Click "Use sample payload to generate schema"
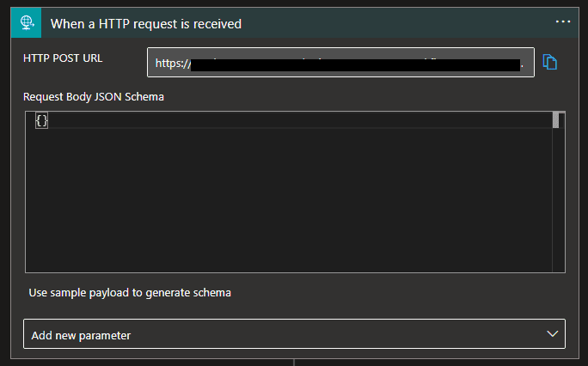Screen dimensions: 588x366 [130, 293]
